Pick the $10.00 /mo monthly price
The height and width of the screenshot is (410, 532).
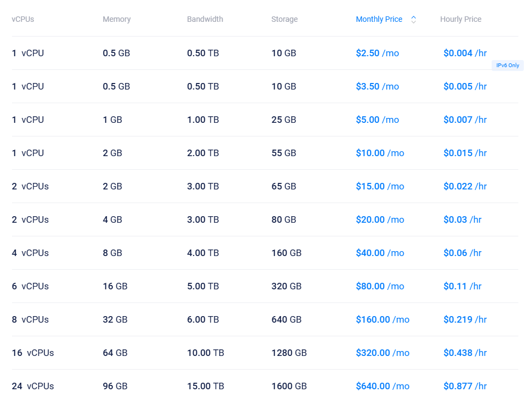[380, 153]
